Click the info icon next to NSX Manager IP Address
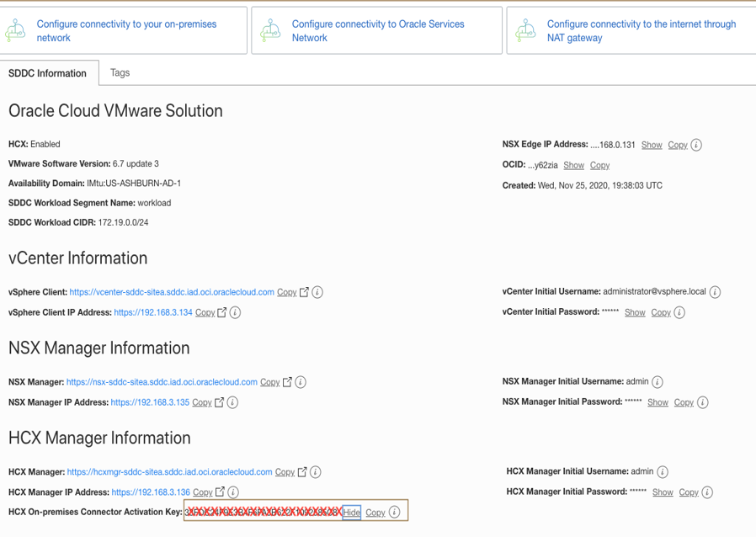 coord(232,402)
